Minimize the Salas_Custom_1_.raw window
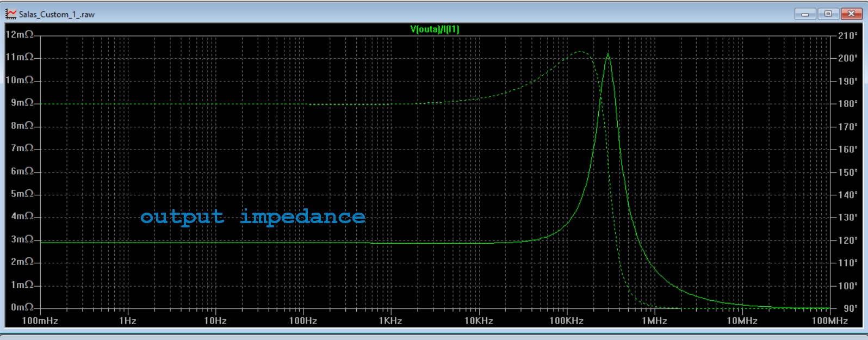This screenshot has width=868, height=340. click(x=805, y=14)
